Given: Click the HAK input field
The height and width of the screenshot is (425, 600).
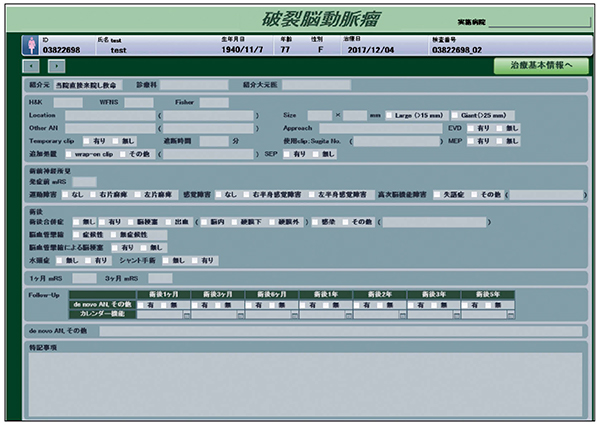Looking at the screenshot, I should (x=68, y=102).
